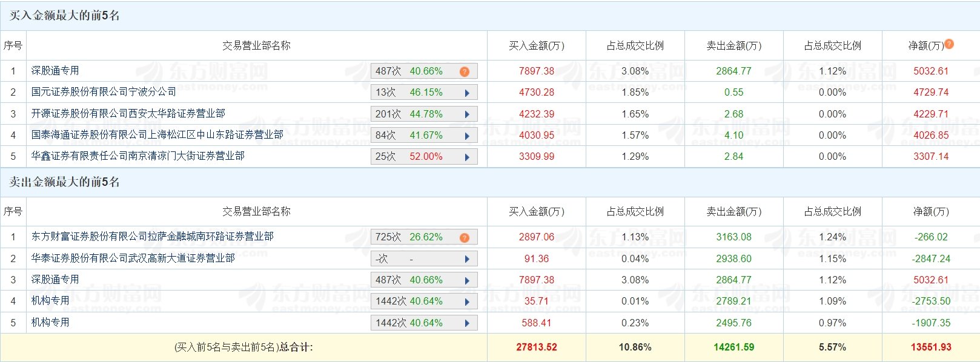Click the ratio value 1.65%
The height and width of the screenshot is (362, 980).
pos(635,114)
